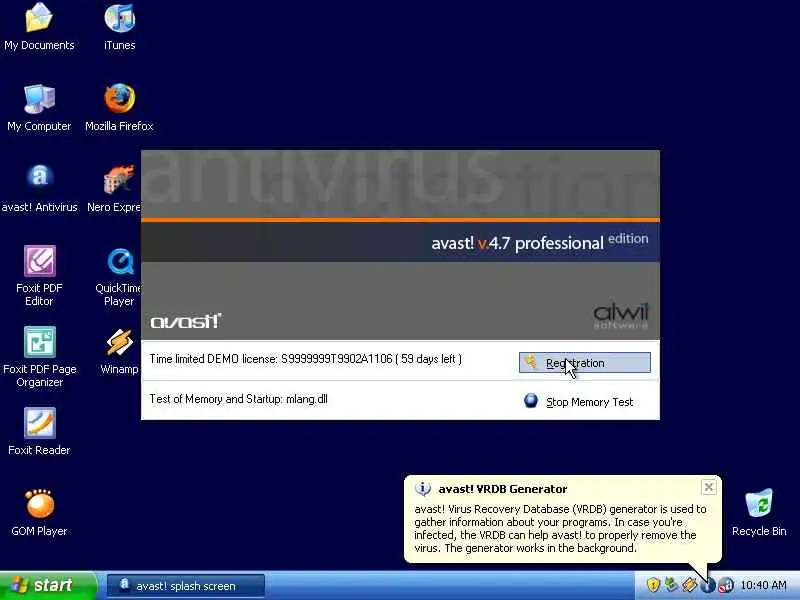Select the Nero Express desktop shortcut
Viewport: 800px width, 600px height.
(x=116, y=188)
